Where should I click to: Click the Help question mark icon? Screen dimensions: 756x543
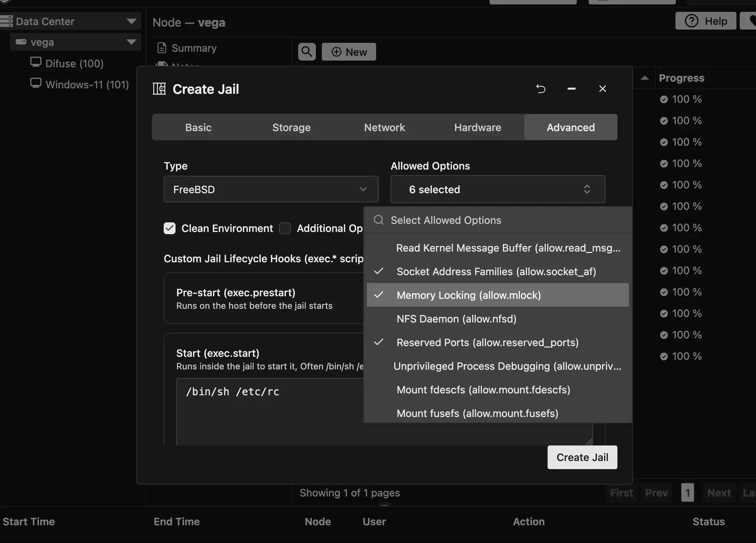click(x=691, y=21)
